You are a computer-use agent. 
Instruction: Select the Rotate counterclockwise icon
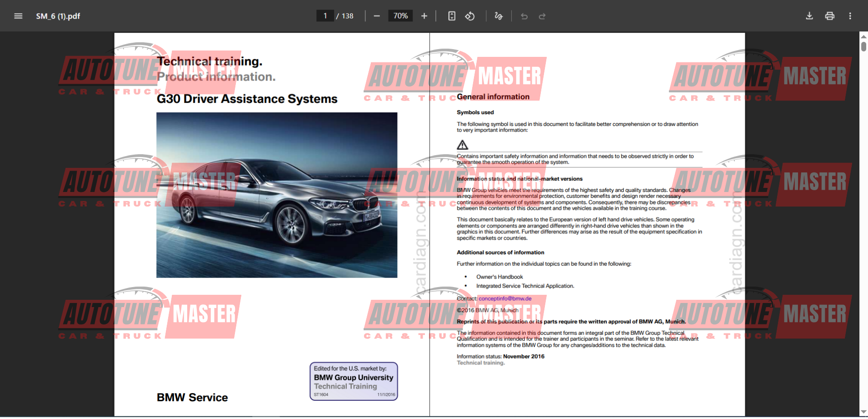click(470, 15)
